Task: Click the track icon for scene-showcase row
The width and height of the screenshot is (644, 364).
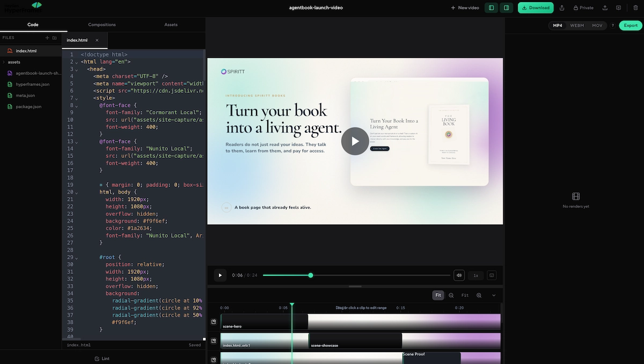Action: [x=214, y=341]
